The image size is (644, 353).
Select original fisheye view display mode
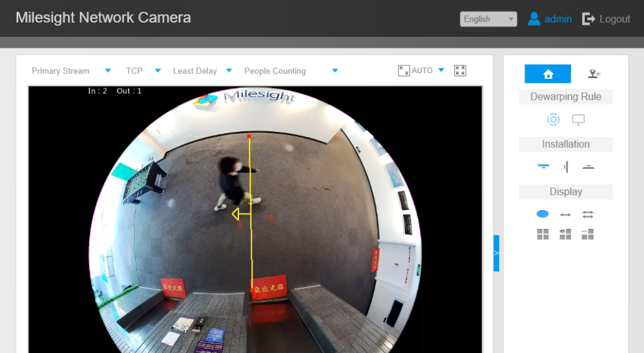[x=543, y=214]
